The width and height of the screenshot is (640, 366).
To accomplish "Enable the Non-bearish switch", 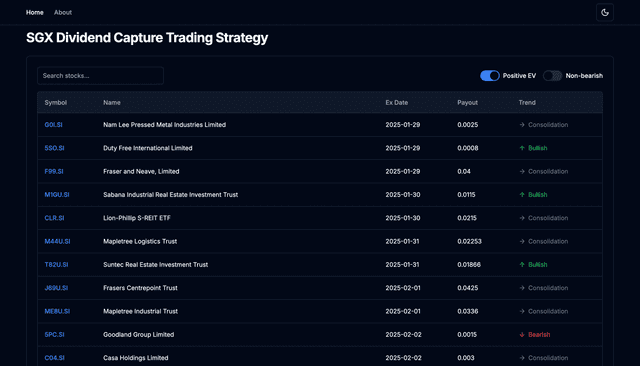I will click(x=553, y=76).
